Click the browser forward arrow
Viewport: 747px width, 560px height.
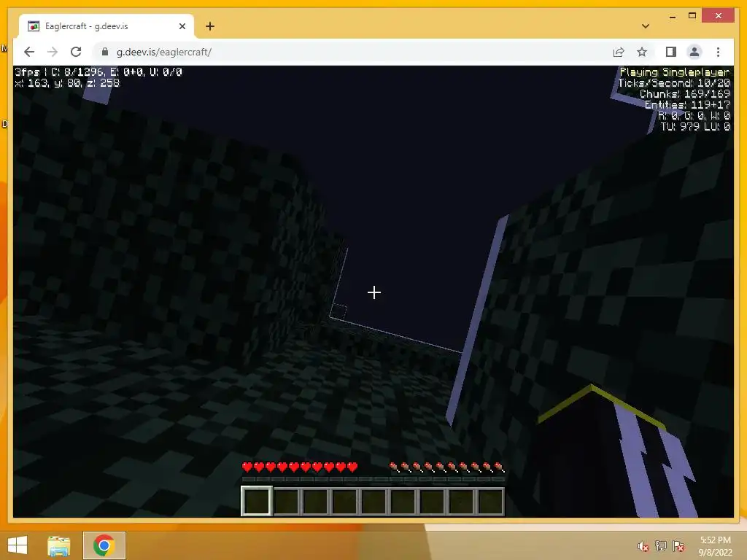(53, 52)
